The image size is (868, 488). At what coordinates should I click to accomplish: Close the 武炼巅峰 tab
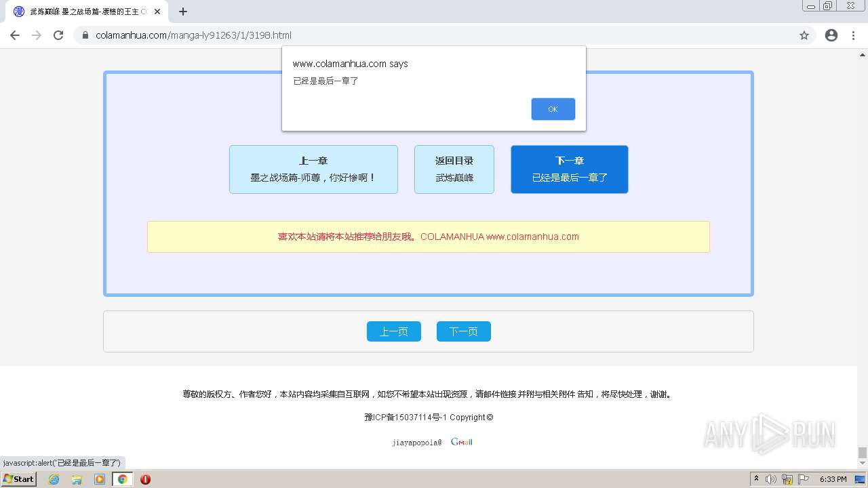click(x=157, y=12)
